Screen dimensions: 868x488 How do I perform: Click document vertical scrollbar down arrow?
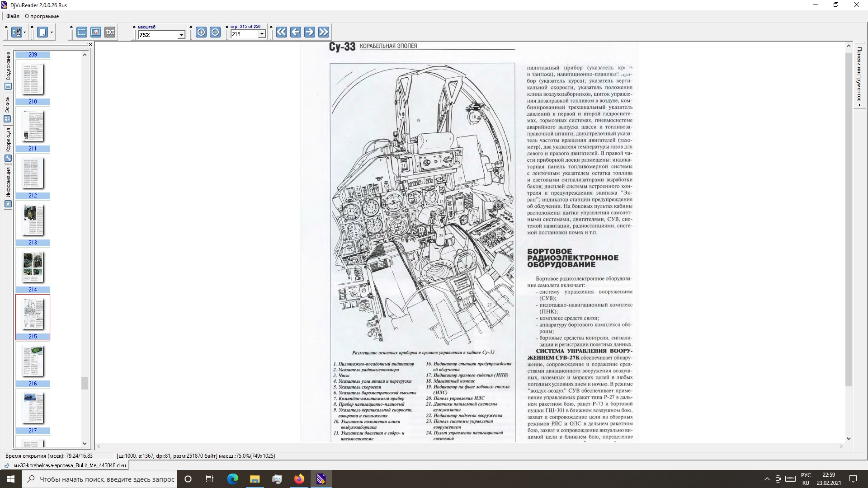[x=849, y=438]
